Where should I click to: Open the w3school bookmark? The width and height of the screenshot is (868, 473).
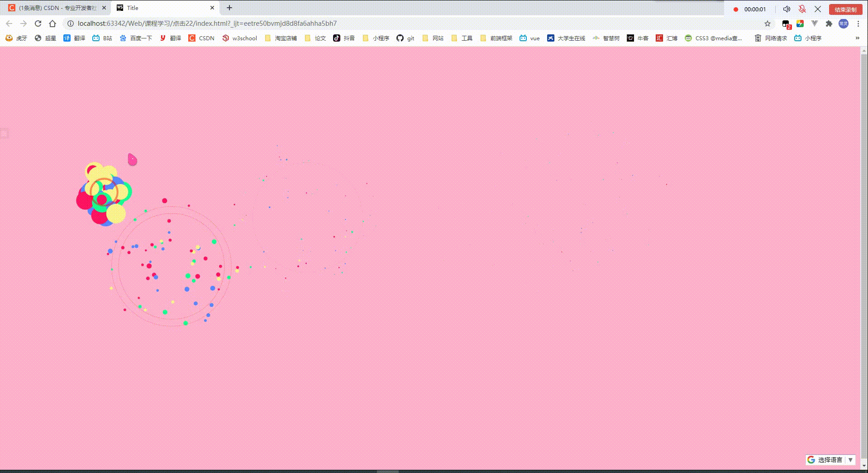pos(239,38)
